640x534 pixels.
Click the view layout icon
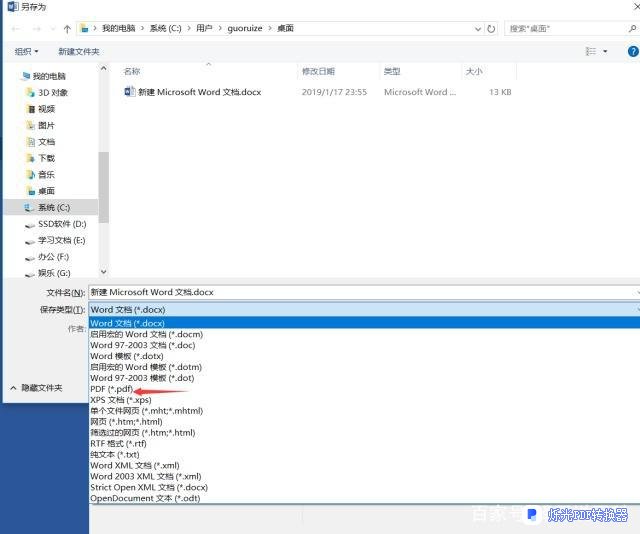point(591,51)
